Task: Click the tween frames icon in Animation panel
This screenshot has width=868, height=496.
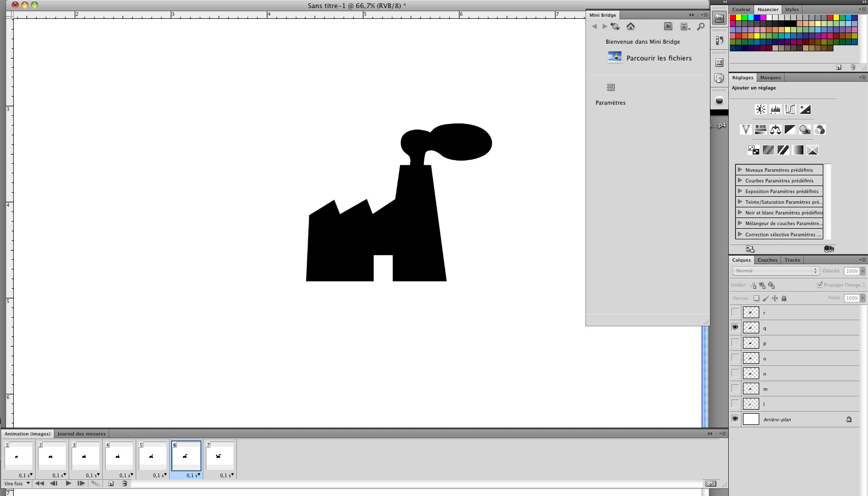Action: coord(95,483)
